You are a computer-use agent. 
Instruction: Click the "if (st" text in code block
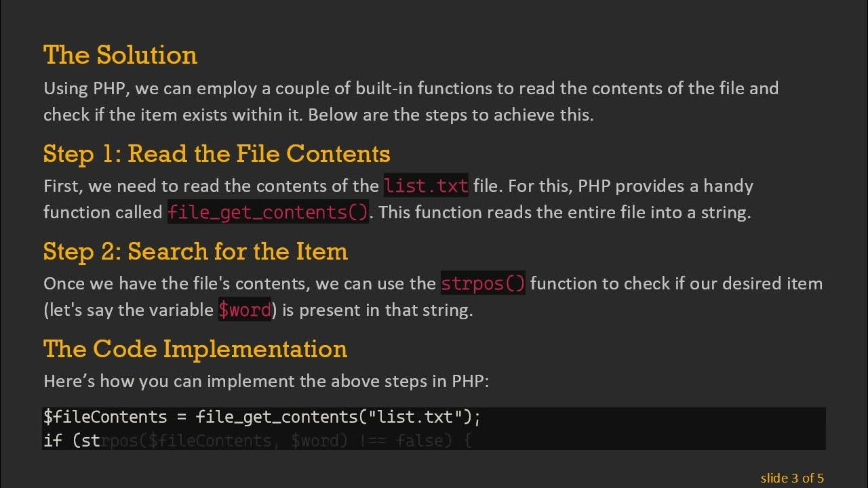pyautogui.click(x=71, y=441)
